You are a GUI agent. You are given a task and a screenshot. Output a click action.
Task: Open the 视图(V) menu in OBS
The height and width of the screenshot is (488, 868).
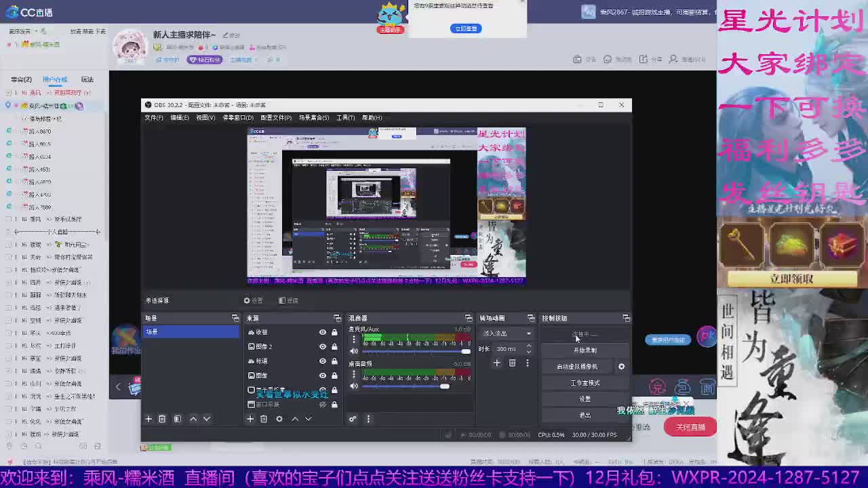click(205, 117)
